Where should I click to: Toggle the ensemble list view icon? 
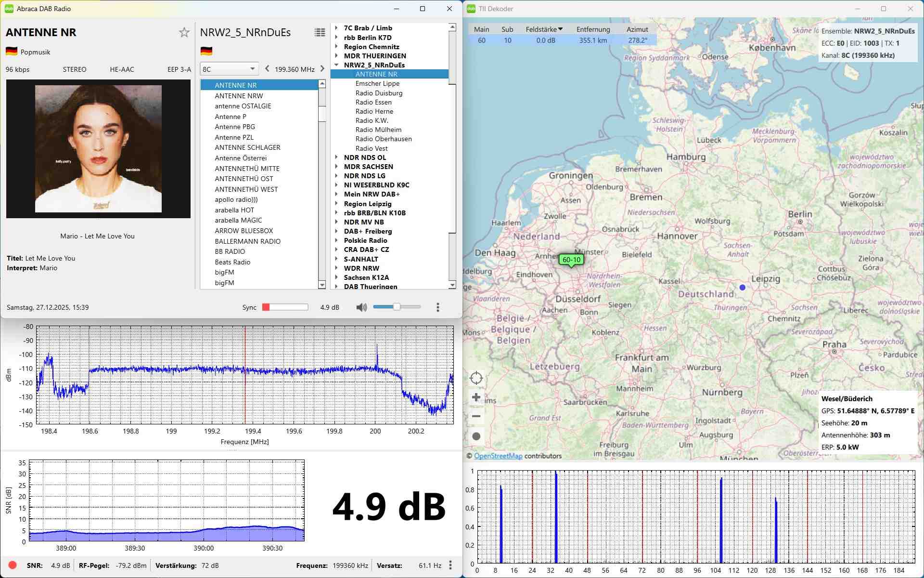(x=320, y=32)
